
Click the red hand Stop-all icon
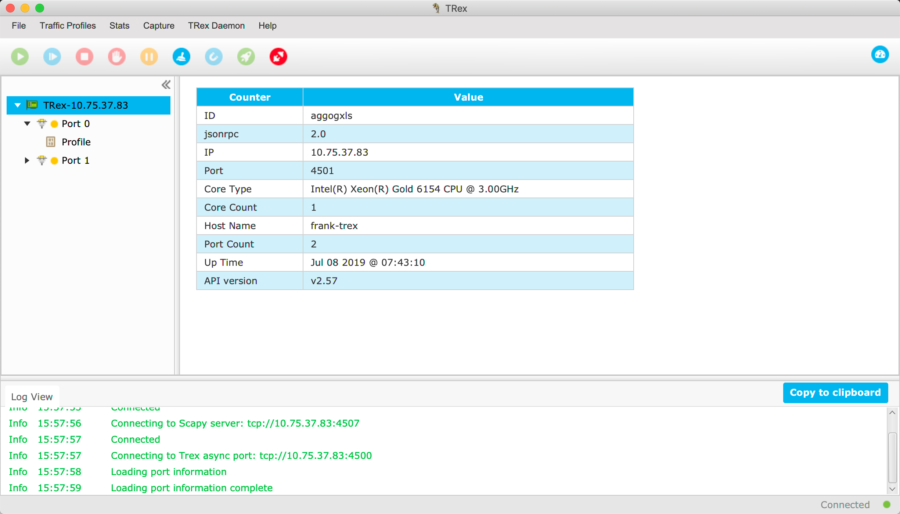click(x=117, y=56)
